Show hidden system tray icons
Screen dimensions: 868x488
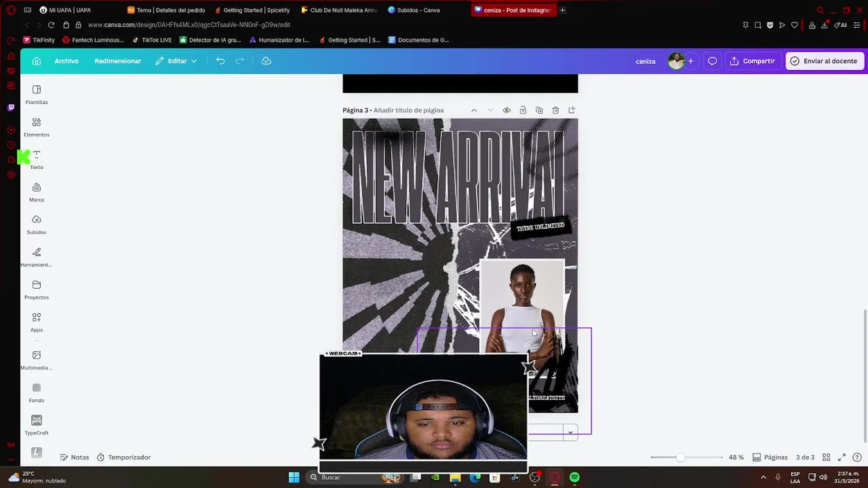tap(763, 477)
